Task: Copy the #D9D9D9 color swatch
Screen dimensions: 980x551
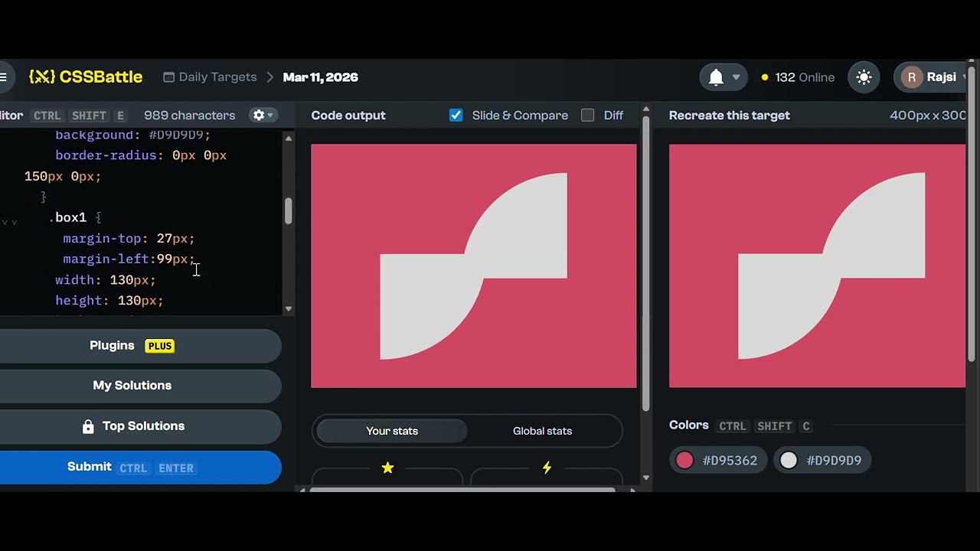Action: coord(822,460)
